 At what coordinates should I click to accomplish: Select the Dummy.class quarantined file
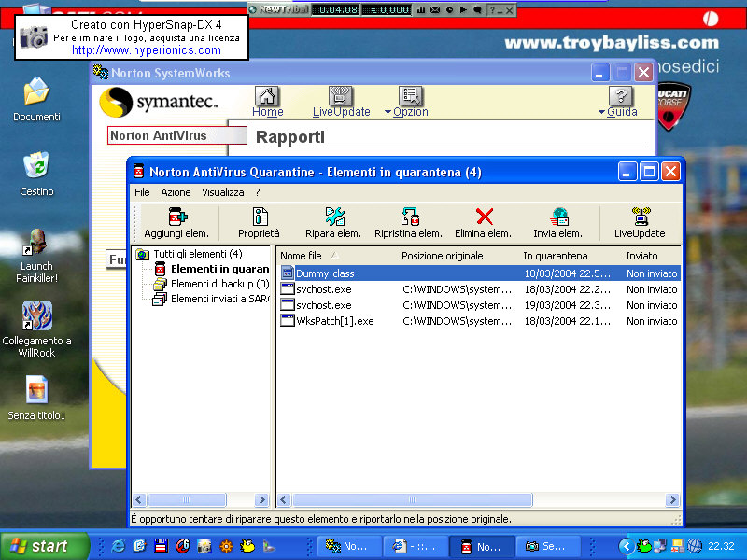click(x=478, y=273)
